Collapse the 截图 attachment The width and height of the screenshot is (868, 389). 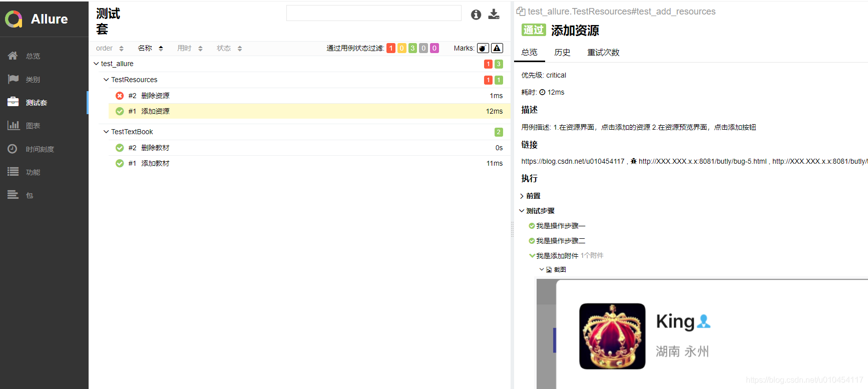(542, 269)
